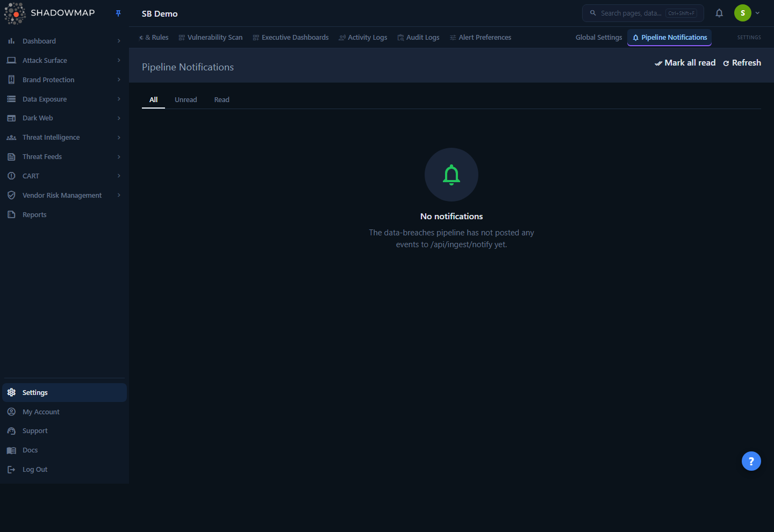
Task: Click the Reports document icon
Action: (x=11, y=214)
